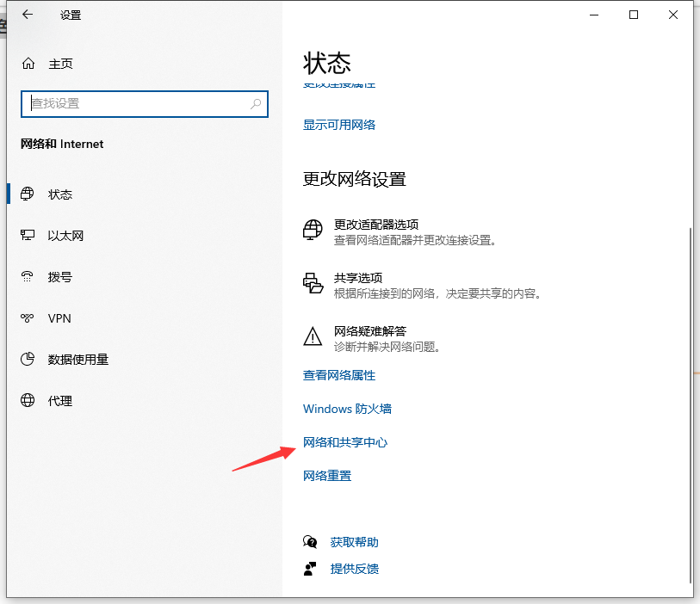Click the back arrow in the title bar

click(28, 15)
